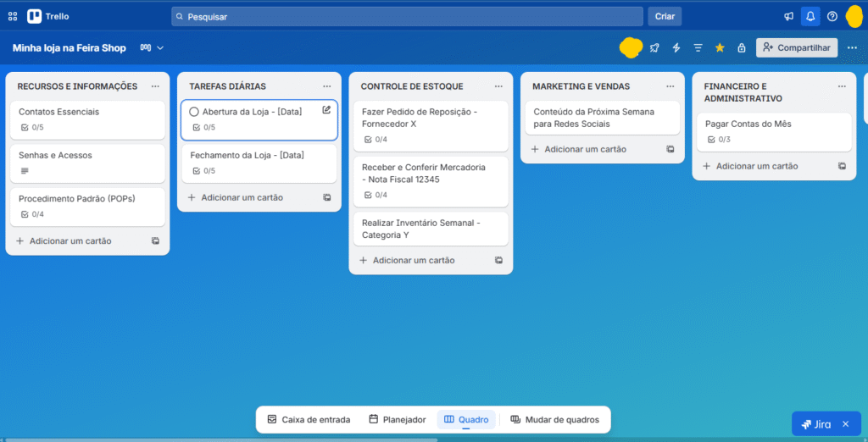868x442 pixels.
Task: Click the horizontal scrollbar at the bottom
Action: (x=221, y=439)
